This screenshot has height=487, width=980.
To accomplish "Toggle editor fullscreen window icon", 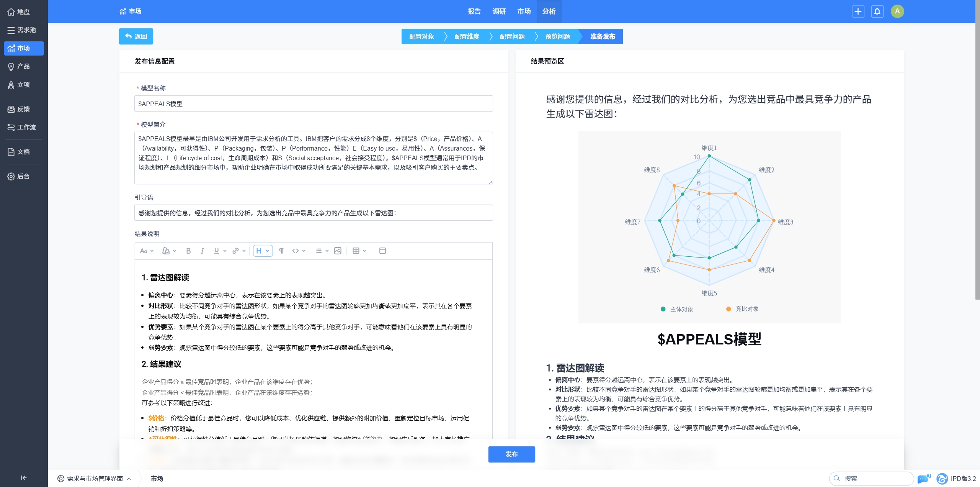I will pos(382,251).
